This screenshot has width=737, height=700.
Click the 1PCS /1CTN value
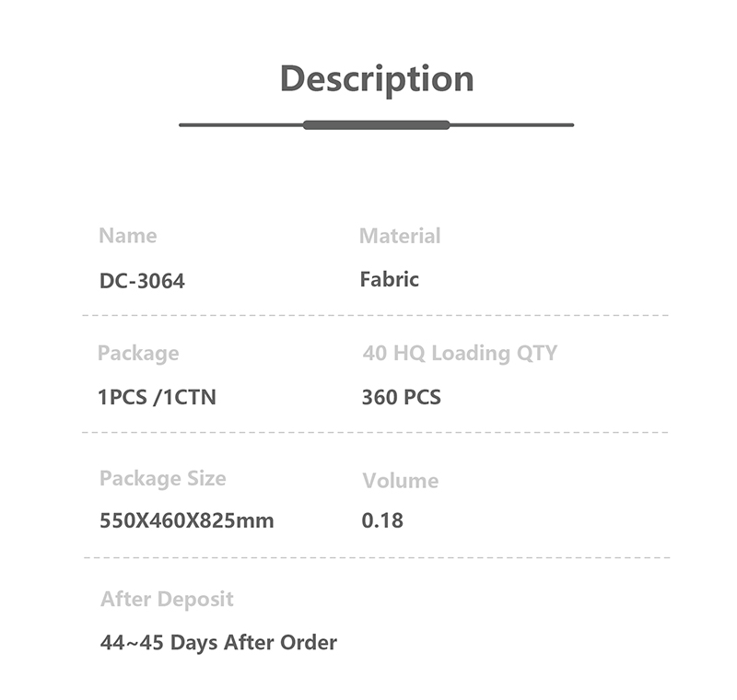[158, 398]
